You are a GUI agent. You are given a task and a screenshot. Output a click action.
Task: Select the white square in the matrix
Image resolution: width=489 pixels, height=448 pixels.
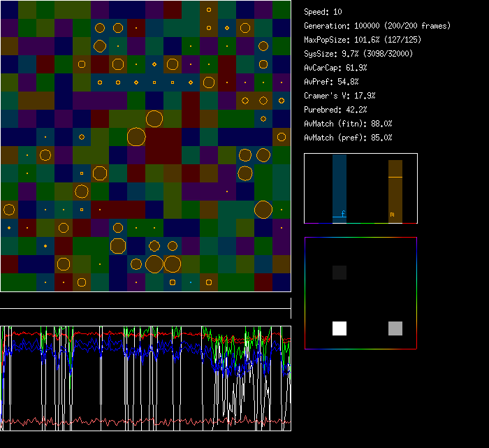tap(340, 328)
